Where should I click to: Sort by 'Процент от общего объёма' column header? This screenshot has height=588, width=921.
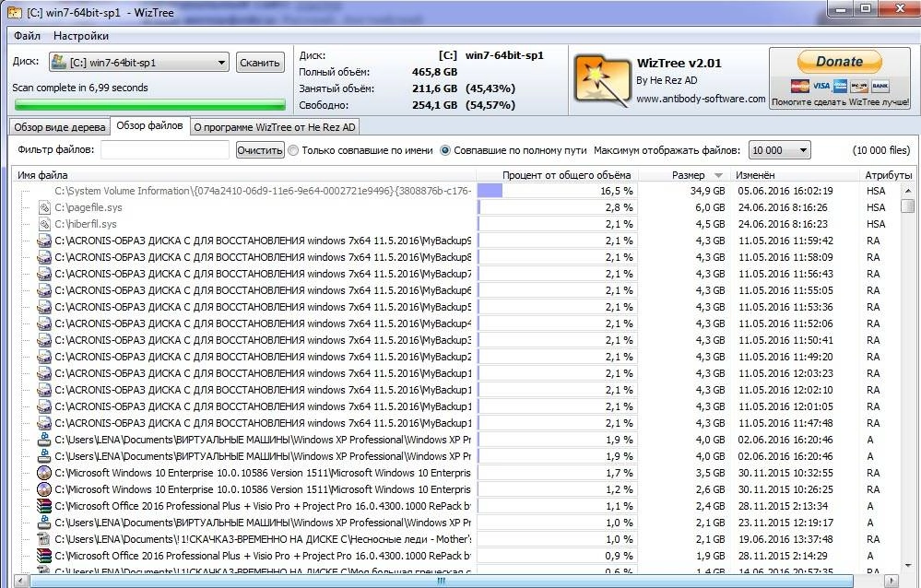pyautogui.click(x=566, y=175)
